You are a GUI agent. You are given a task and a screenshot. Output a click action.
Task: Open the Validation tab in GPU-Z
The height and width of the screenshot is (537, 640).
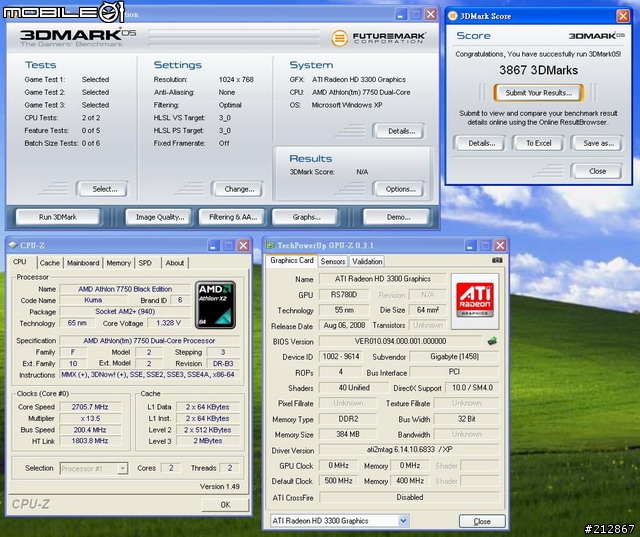coord(367,261)
